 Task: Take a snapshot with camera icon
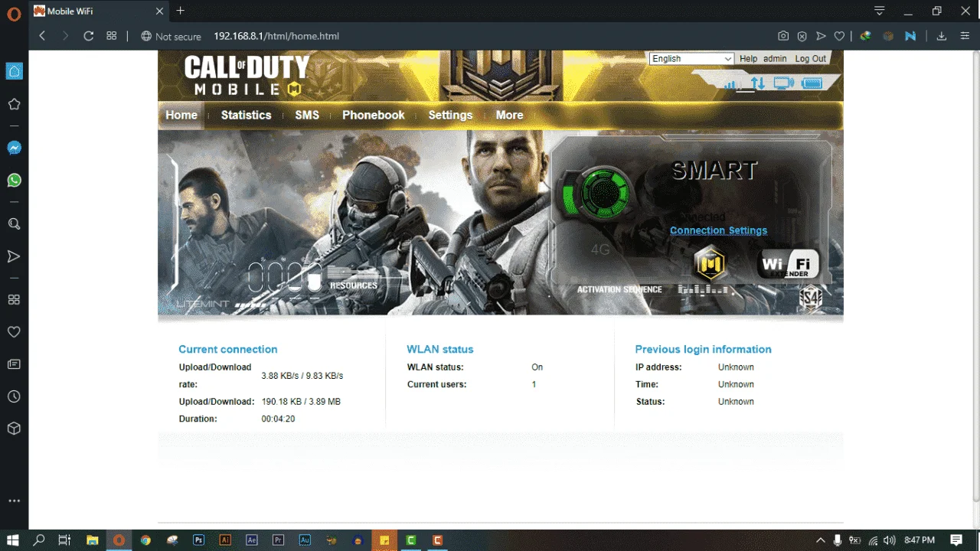783,36
